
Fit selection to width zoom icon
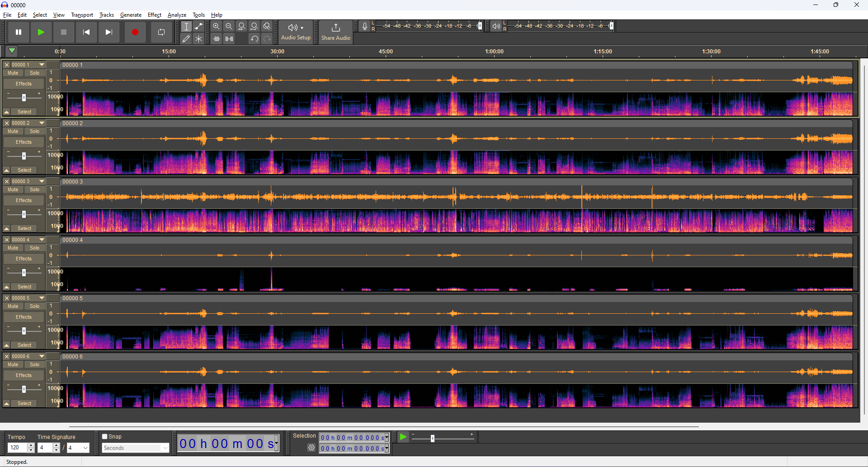pos(242,27)
